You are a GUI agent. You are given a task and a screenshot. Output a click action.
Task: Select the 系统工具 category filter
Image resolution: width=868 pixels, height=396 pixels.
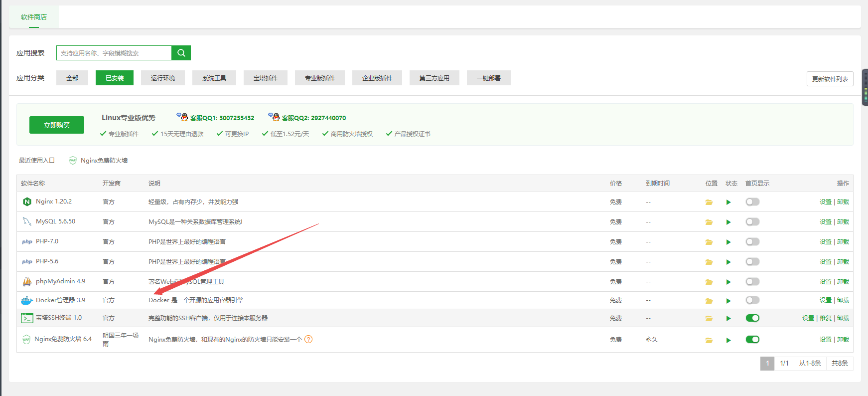[x=214, y=78]
